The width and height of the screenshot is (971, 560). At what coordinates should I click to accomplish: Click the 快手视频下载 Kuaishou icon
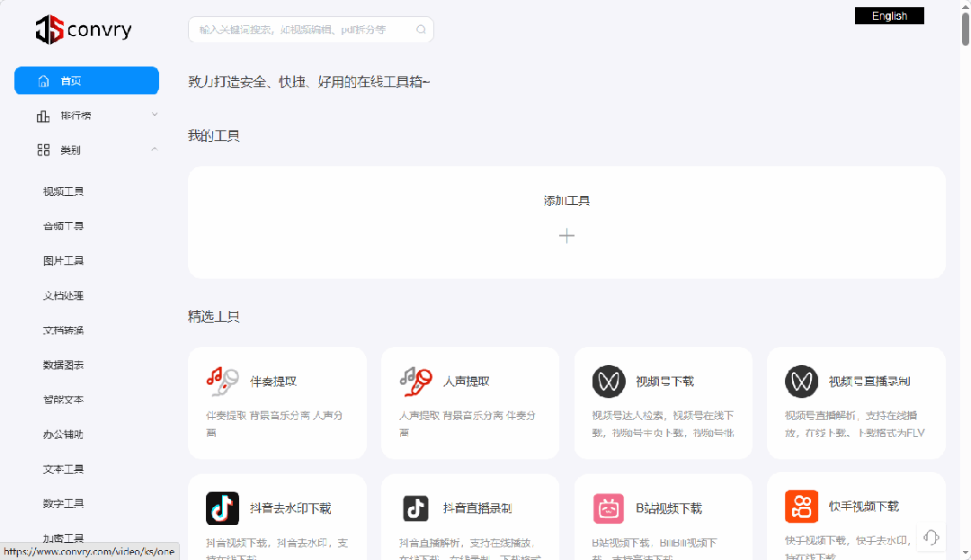801,507
